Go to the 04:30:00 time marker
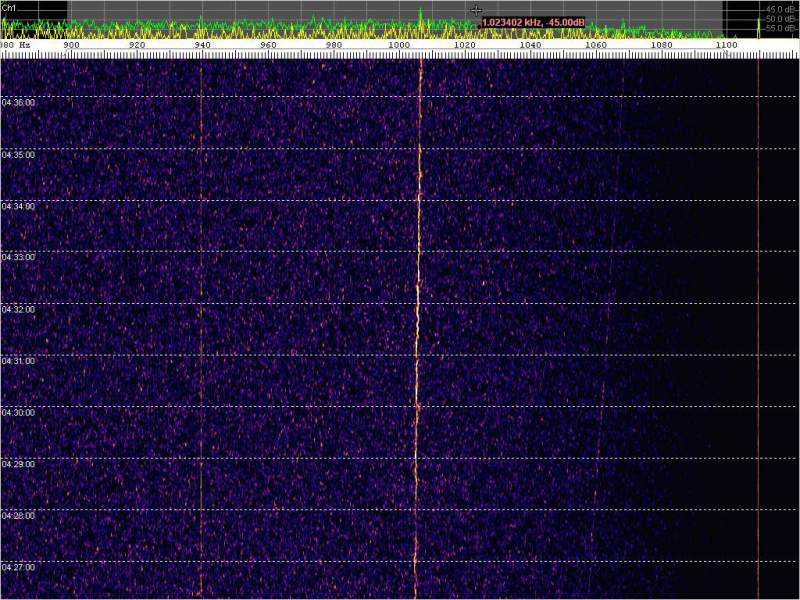 (x=19, y=412)
